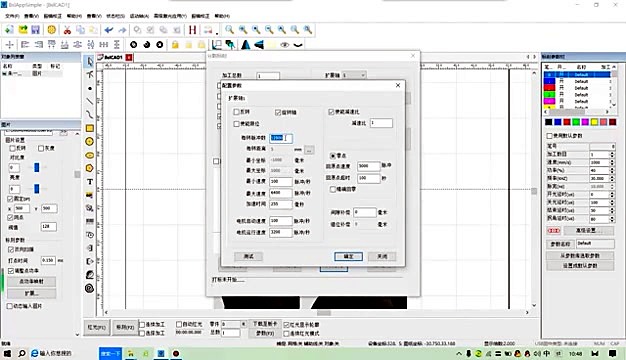Click the New file toolbar icon
Viewport: 626px width, 360px height.
point(9,30)
